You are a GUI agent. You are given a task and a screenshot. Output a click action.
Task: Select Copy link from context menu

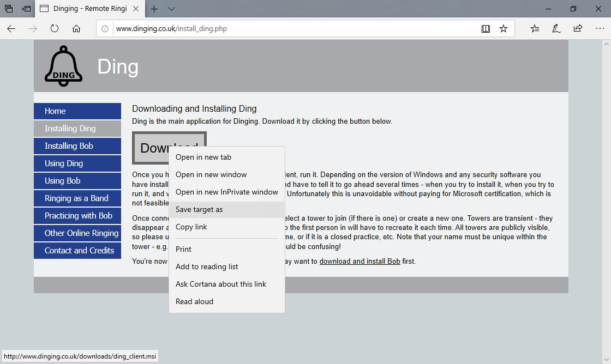tap(227, 227)
